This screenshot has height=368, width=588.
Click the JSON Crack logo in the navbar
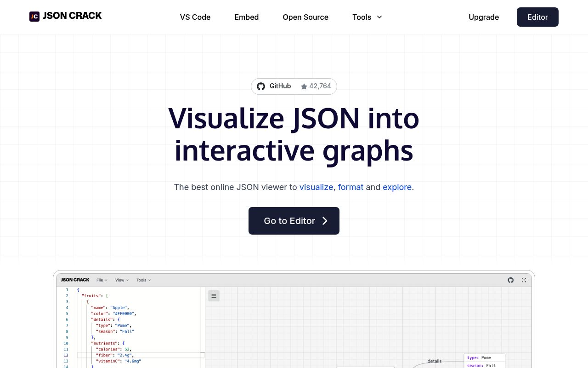pyautogui.click(x=65, y=16)
